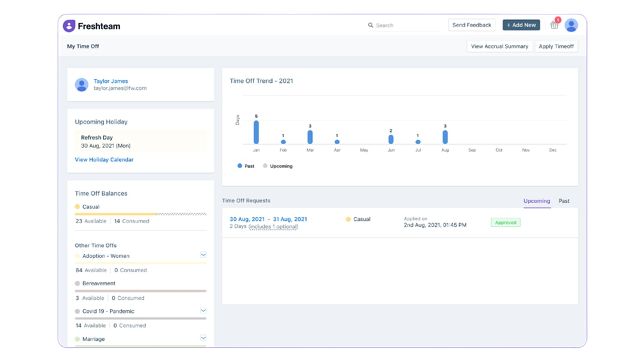Click 'includes 1 optional' dotted text
This screenshot has width=644, height=362.
click(273, 226)
